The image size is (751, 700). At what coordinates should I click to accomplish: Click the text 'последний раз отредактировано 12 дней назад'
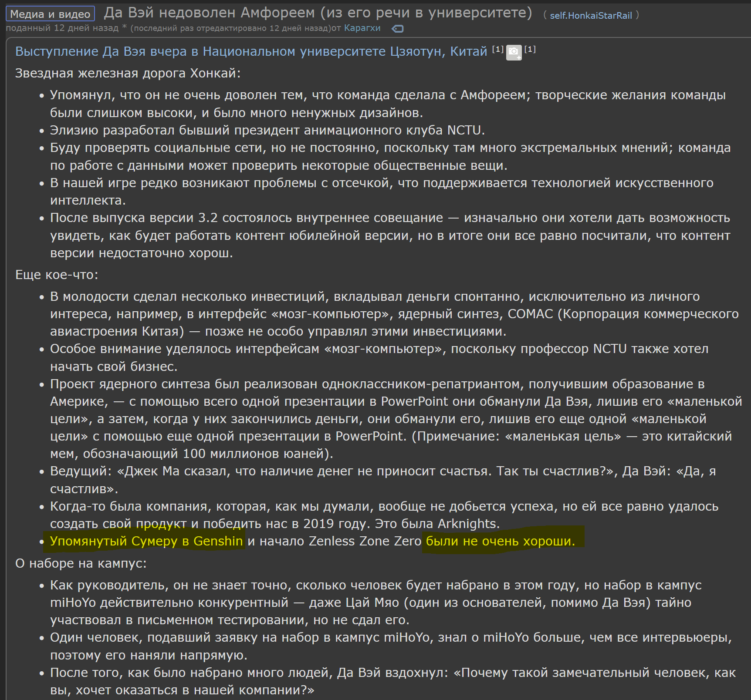pos(231,28)
